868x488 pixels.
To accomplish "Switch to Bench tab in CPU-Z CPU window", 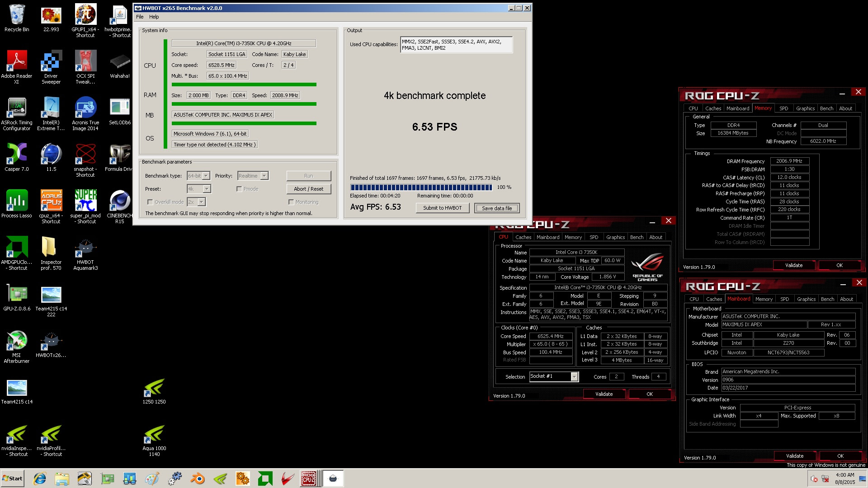I will (x=637, y=237).
